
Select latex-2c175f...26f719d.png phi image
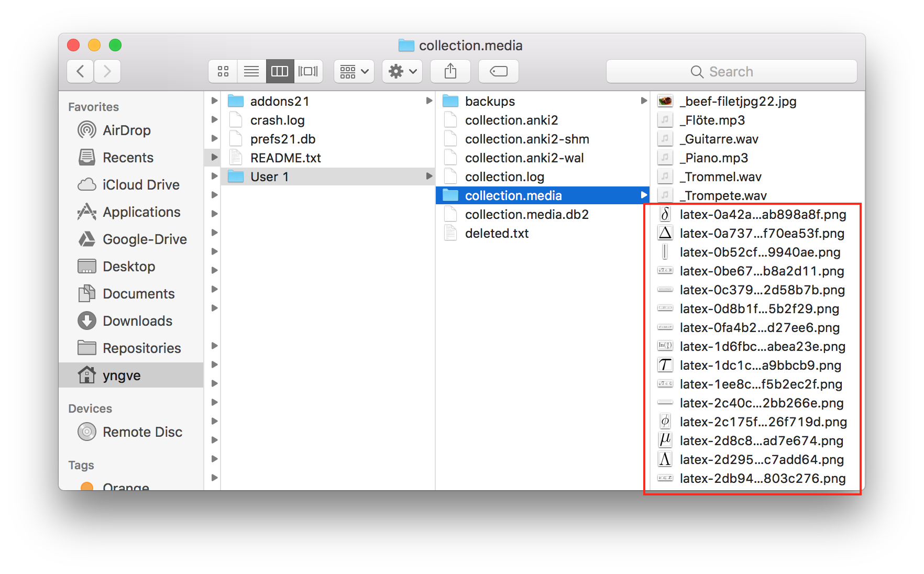[757, 422]
